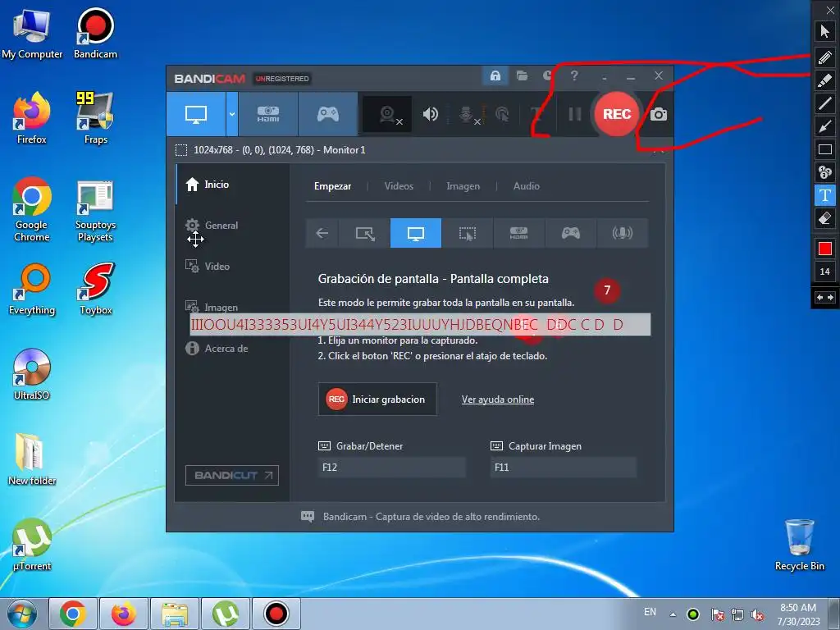Open the output folder icon
This screenshot has height=630, width=840.
coord(522,76)
